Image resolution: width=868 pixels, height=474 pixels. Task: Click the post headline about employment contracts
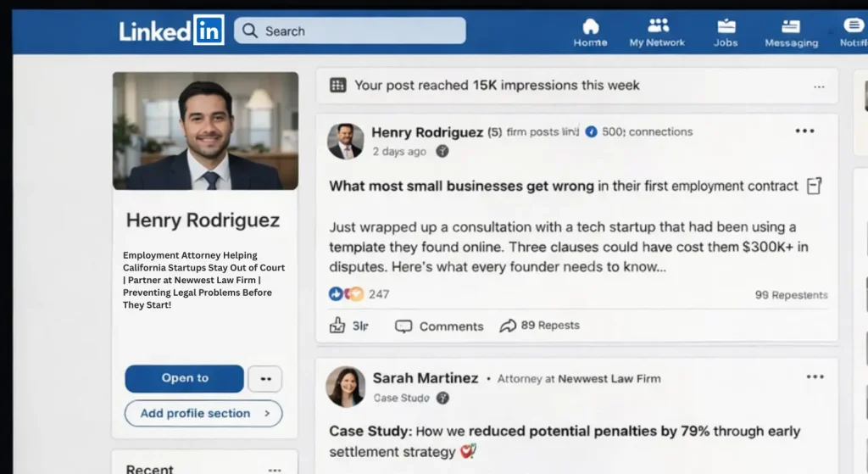(564, 186)
